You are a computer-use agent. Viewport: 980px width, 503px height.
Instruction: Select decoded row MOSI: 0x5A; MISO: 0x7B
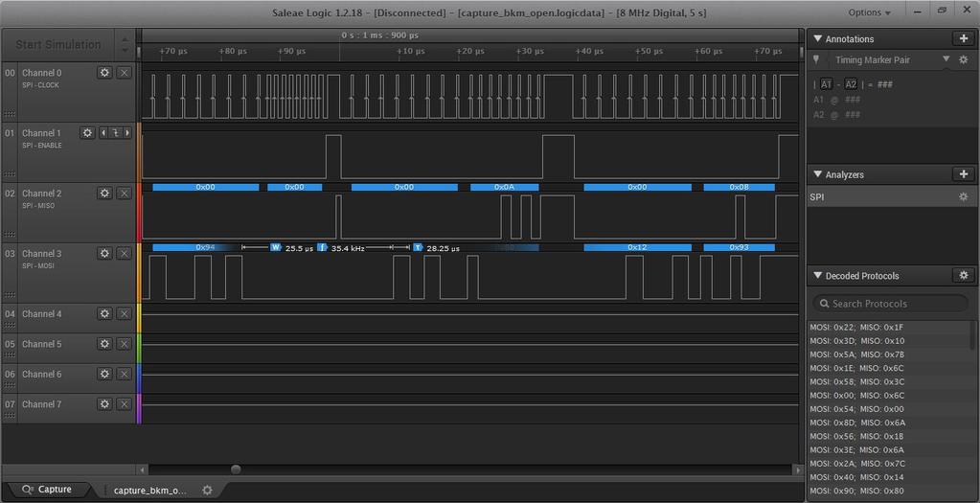click(888, 354)
